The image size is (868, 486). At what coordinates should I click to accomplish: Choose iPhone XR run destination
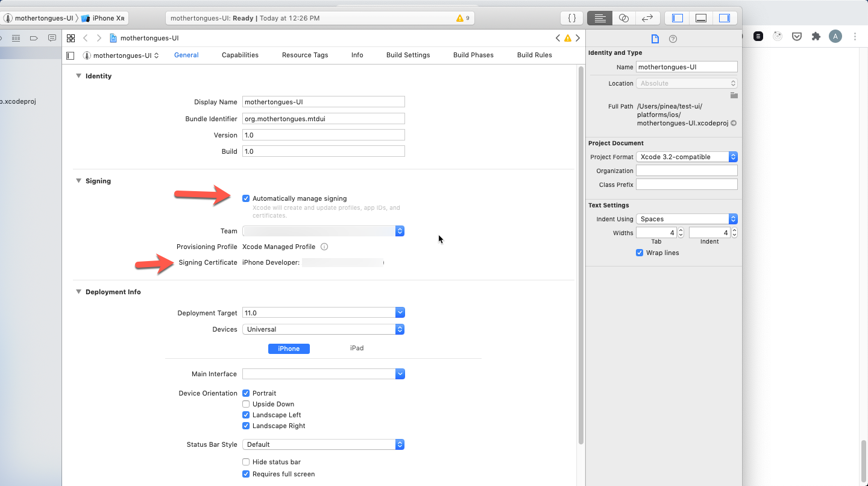click(x=103, y=18)
